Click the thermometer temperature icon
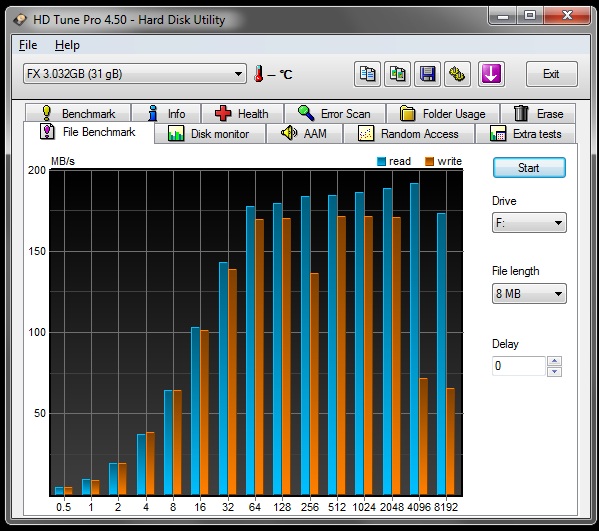 point(259,73)
